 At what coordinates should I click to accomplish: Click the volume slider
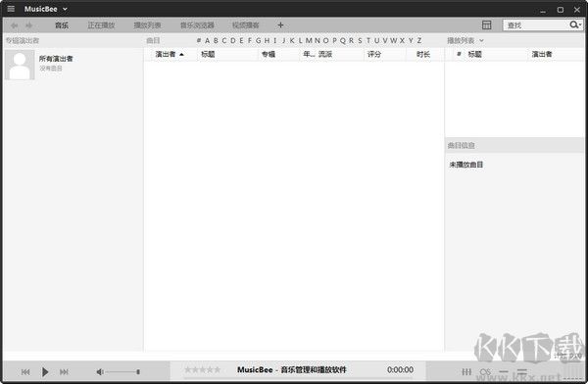point(123,372)
